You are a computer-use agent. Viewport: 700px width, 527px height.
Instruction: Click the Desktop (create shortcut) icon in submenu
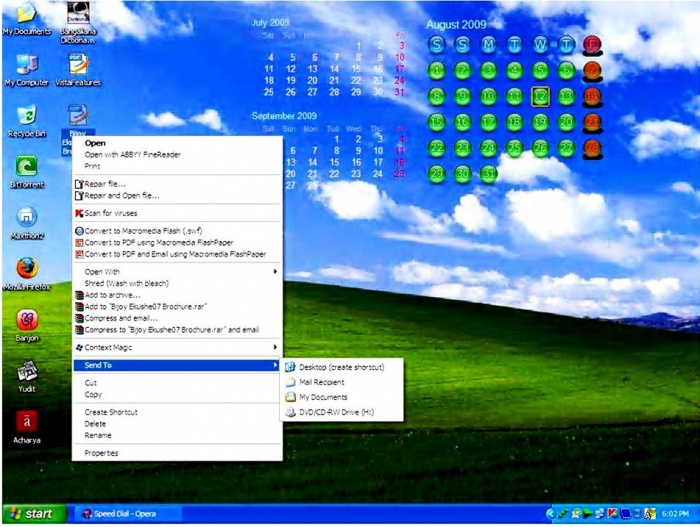[x=290, y=367]
